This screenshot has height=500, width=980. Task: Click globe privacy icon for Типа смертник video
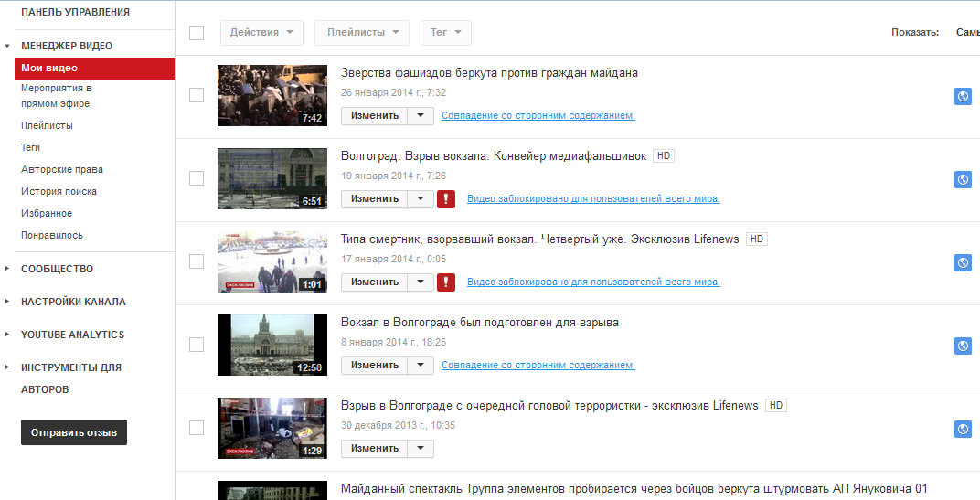tap(963, 262)
